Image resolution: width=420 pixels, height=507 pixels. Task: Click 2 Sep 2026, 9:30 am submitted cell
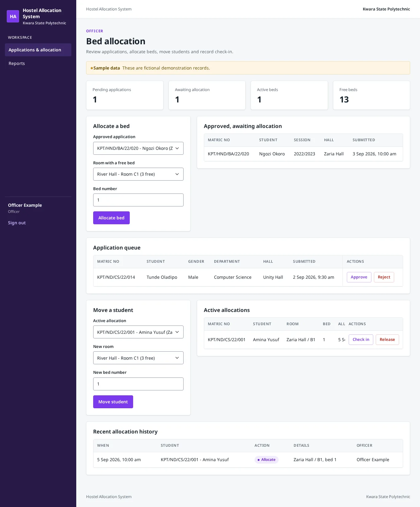tap(314, 277)
